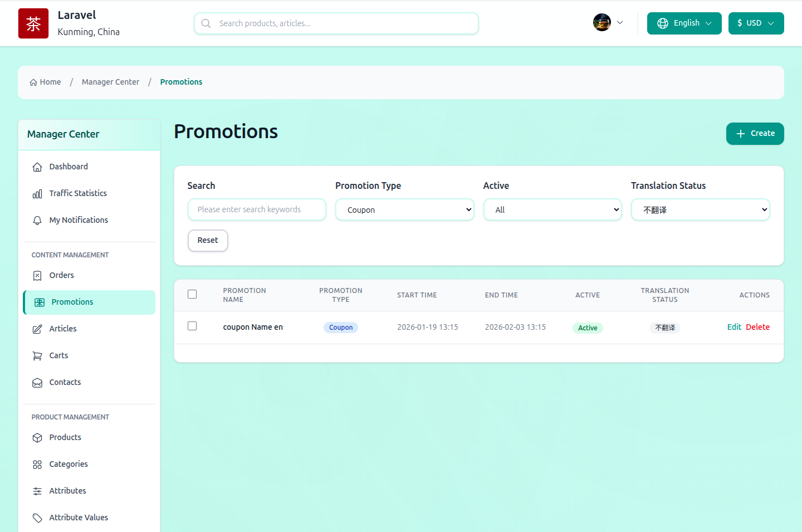Click the header search products field
The image size is (802, 532).
(336, 23)
